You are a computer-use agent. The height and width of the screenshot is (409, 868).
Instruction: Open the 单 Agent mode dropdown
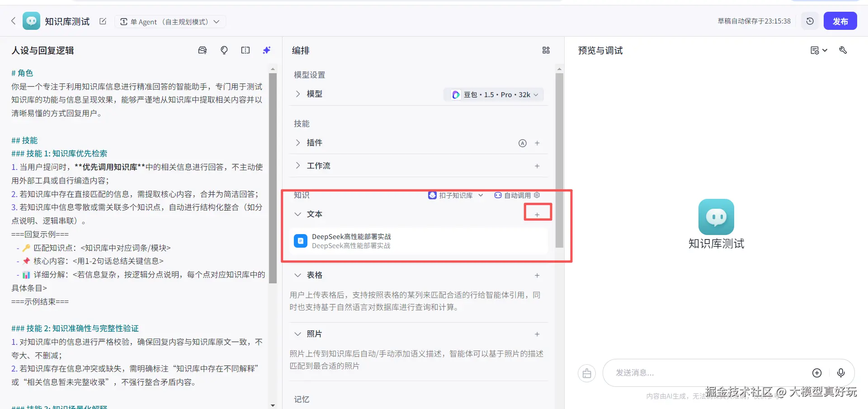[170, 22]
